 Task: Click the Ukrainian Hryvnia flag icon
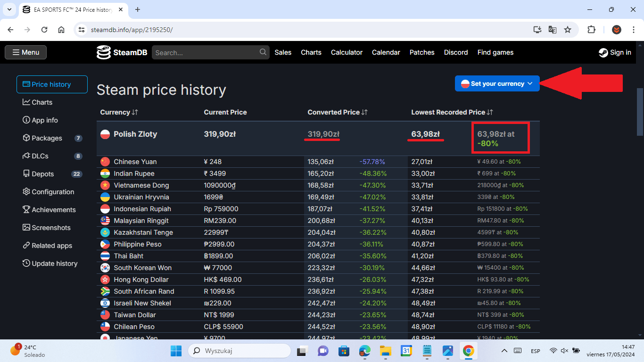[x=105, y=197]
